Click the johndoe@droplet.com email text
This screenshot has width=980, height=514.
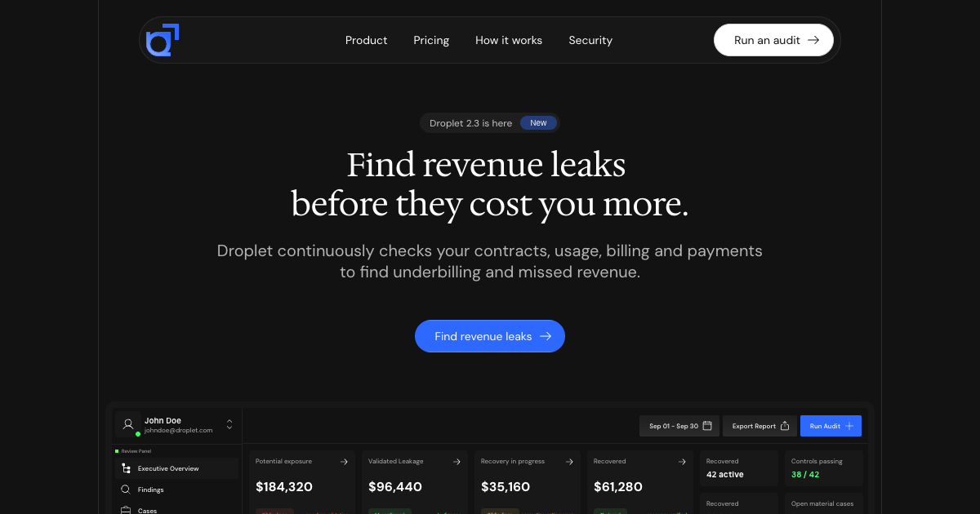(x=179, y=430)
